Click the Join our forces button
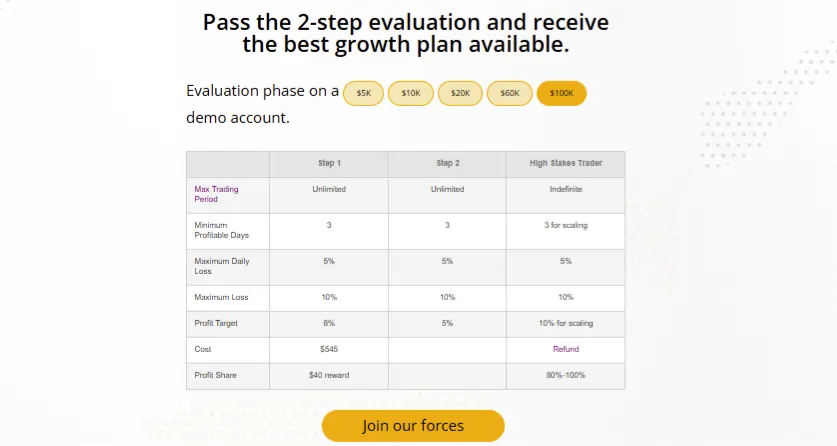Image resolution: width=837 pixels, height=446 pixels. click(x=413, y=426)
